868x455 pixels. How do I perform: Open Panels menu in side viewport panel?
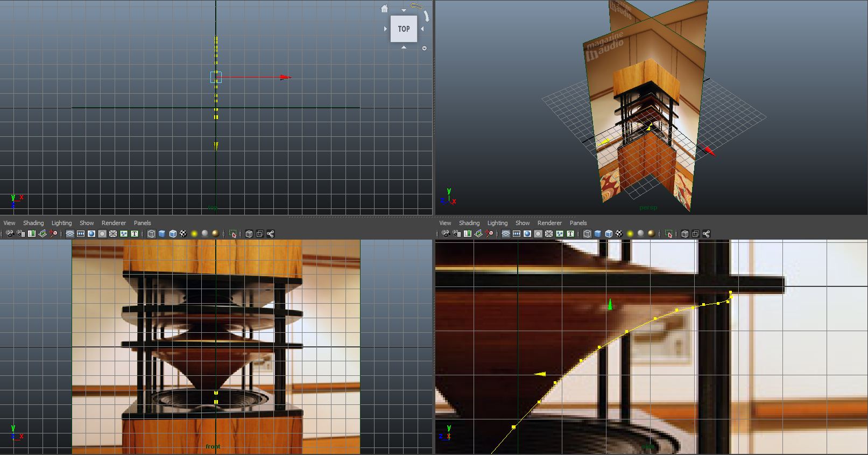pos(578,223)
